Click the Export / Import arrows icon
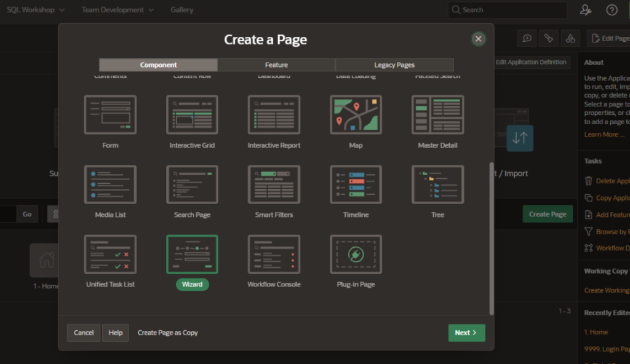Screen dimensions: 630x364 point(520,138)
